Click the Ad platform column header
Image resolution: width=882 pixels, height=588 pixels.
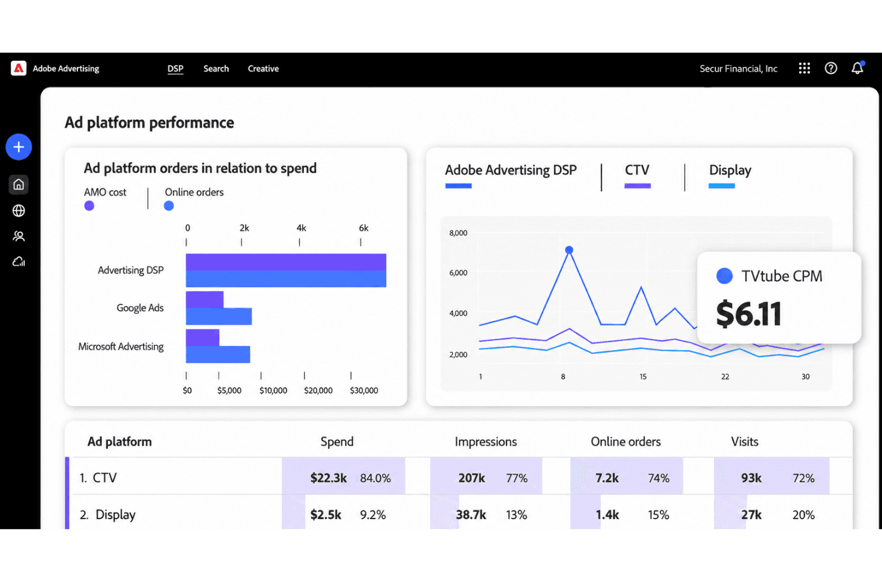pyautogui.click(x=120, y=442)
